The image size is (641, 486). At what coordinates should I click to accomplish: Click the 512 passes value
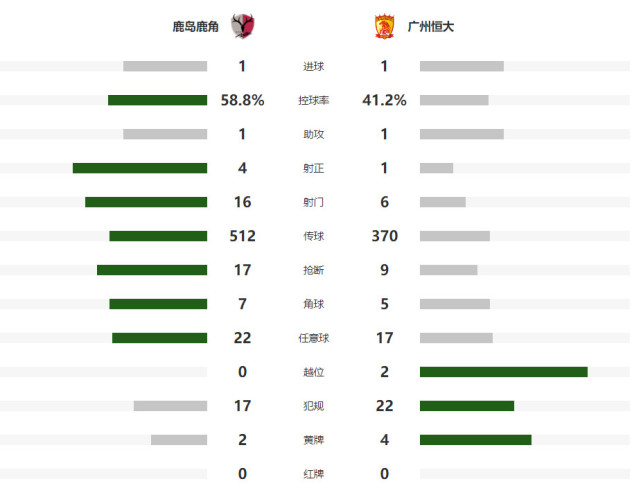242,236
